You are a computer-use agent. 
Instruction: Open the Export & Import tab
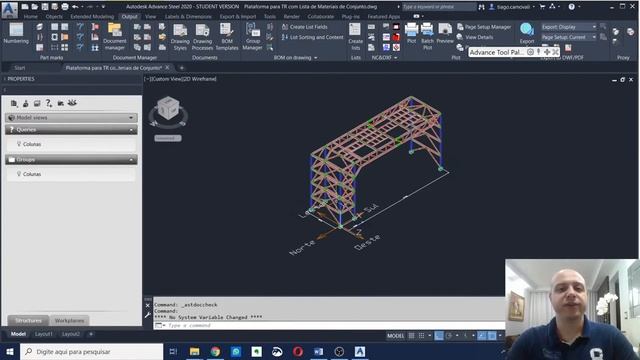tap(238, 17)
